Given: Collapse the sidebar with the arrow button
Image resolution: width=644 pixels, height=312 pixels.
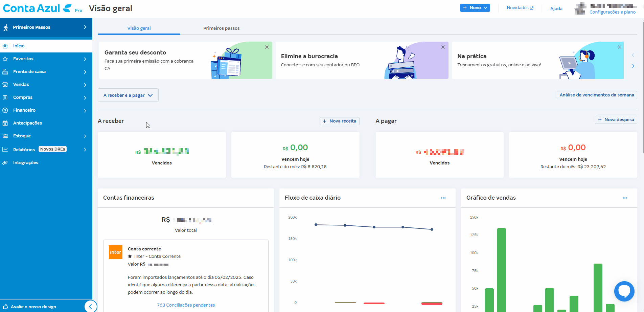Looking at the screenshot, I should coord(90,307).
